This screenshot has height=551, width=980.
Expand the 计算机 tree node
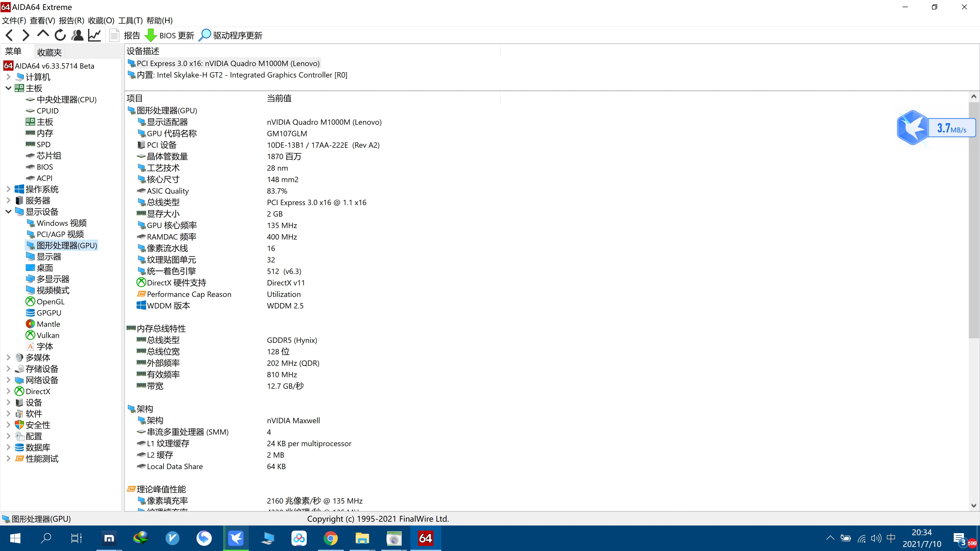pos(8,77)
